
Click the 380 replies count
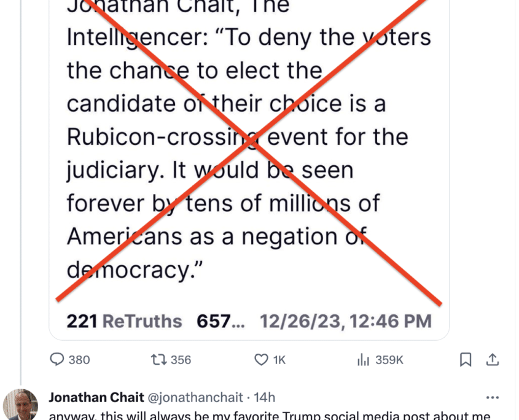(x=79, y=360)
